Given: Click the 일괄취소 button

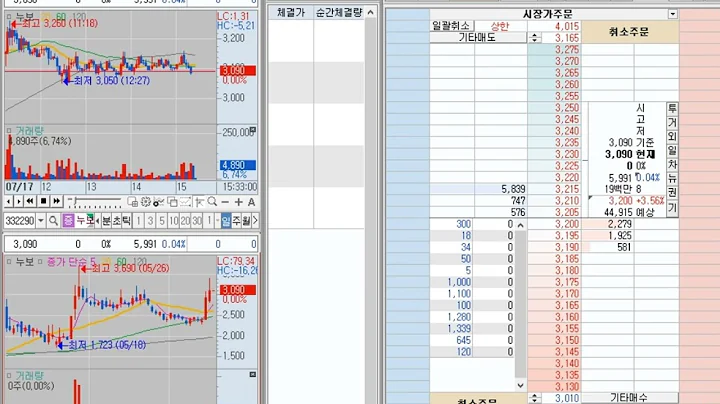Looking at the screenshot, I should [451, 26].
